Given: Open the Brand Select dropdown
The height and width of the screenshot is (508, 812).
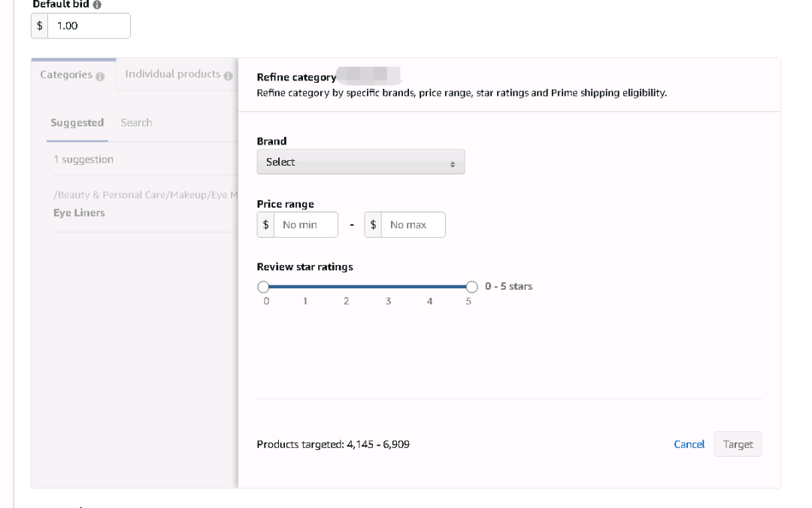Looking at the screenshot, I should (x=360, y=162).
